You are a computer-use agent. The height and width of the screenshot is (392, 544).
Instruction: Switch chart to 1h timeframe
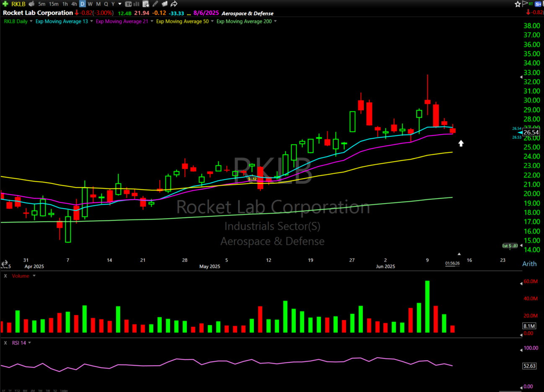(65, 4)
